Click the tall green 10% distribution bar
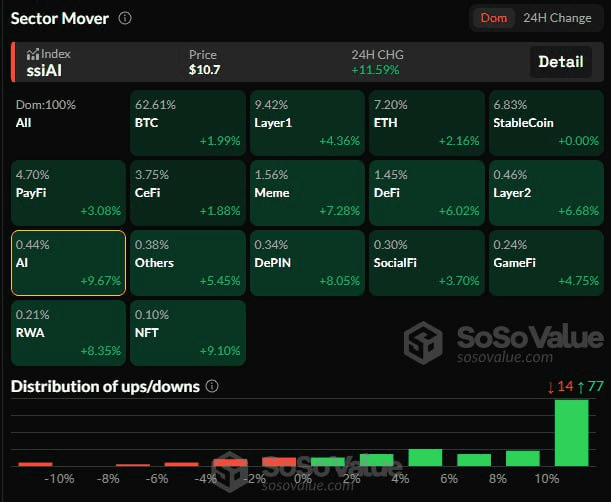Screen dimensions: 611x502 [572, 432]
